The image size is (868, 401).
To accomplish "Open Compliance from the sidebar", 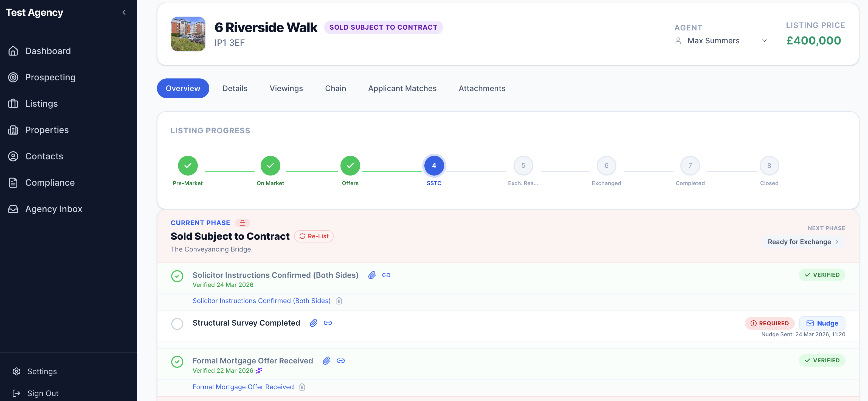I will click(50, 183).
